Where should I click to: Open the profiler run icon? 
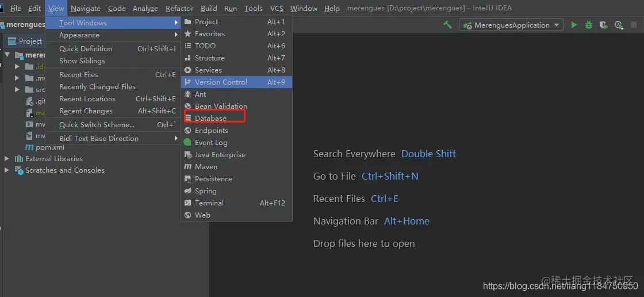pos(619,25)
